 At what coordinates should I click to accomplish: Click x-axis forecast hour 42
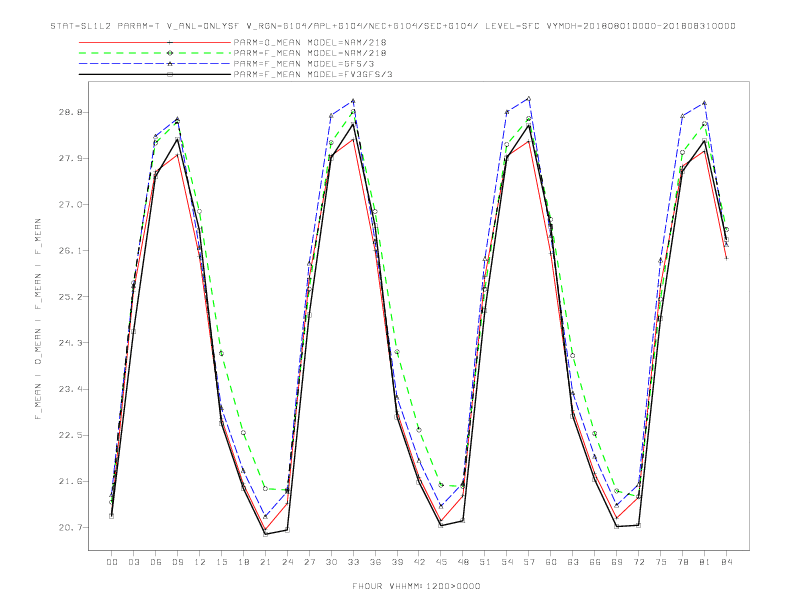419,562
